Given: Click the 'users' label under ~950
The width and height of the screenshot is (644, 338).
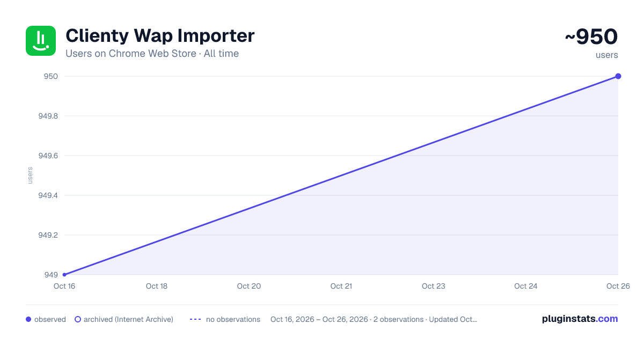Looking at the screenshot, I should tap(607, 55).
